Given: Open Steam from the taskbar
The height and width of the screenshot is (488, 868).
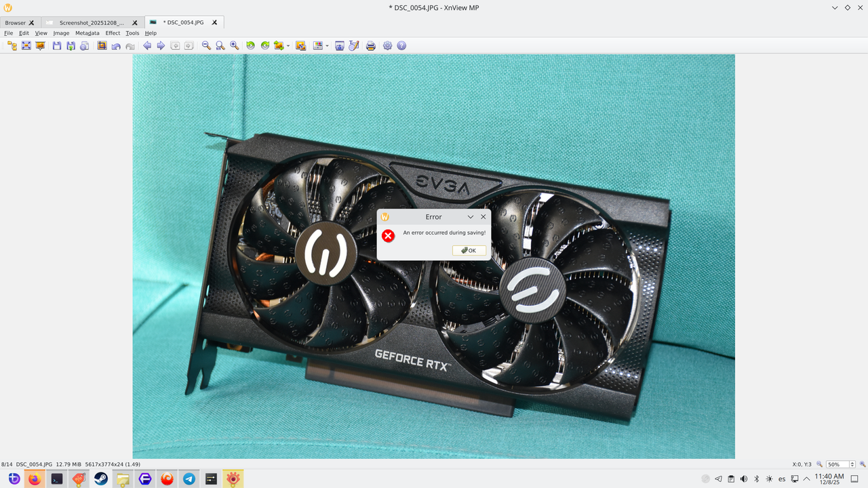Looking at the screenshot, I should 101,479.
